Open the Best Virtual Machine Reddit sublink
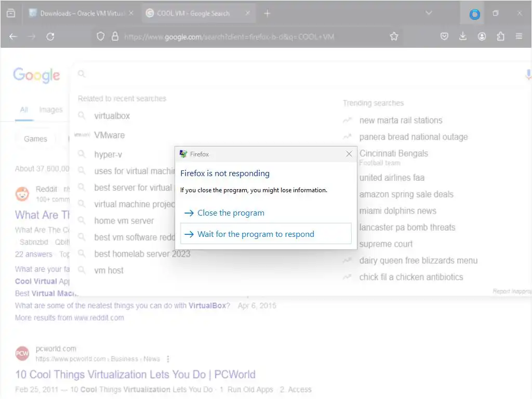The width and height of the screenshot is (532, 399). click(x=47, y=294)
